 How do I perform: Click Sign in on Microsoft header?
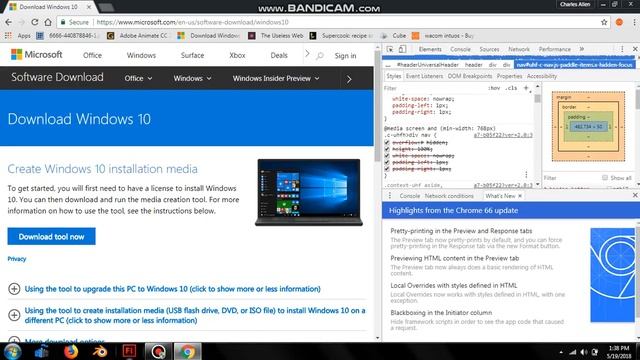[x=345, y=56]
